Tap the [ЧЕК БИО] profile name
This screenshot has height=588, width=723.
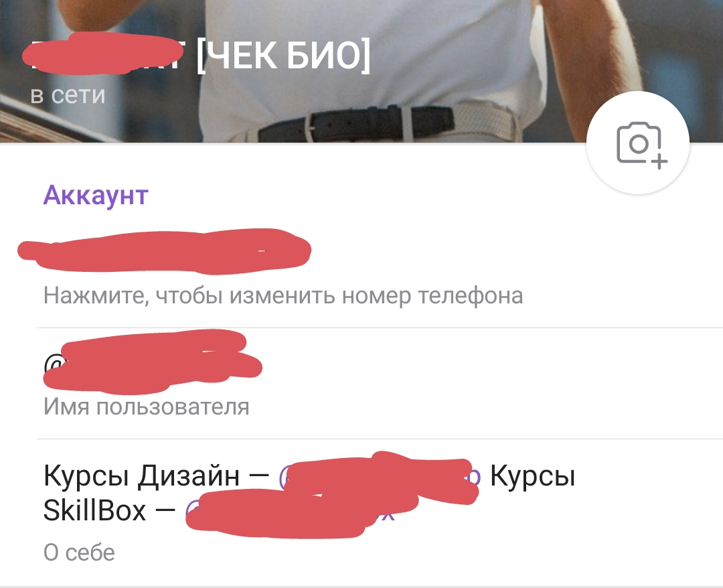[283, 56]
